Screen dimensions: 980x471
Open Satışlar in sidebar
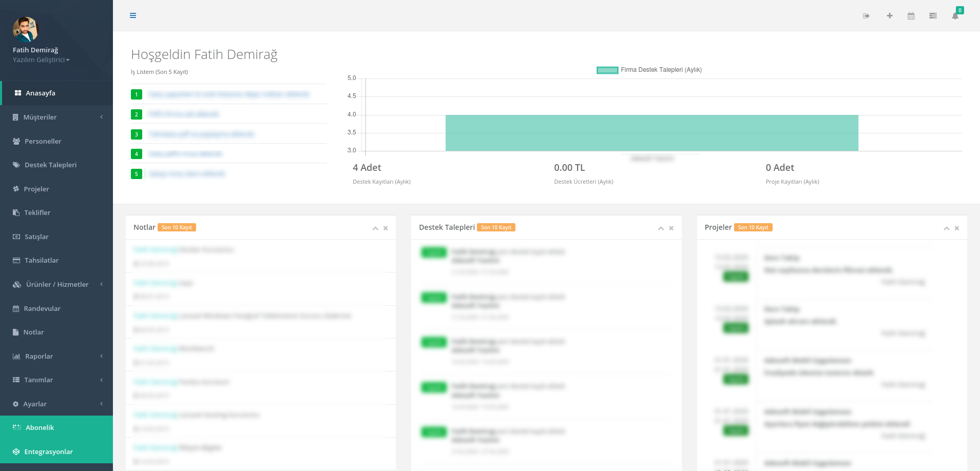coord(56,237)
